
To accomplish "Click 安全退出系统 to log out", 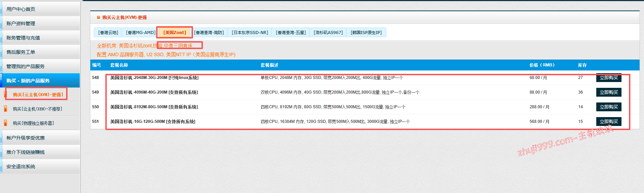I will (x=21, y=166).
